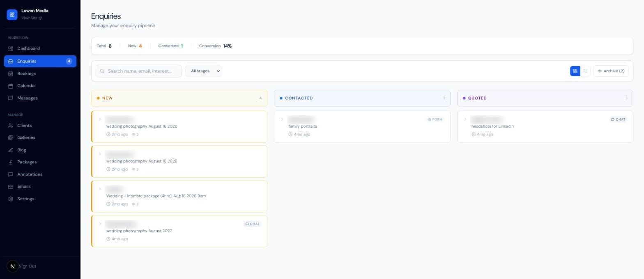Click the Lowen Media logo icon

coord(12,14)
